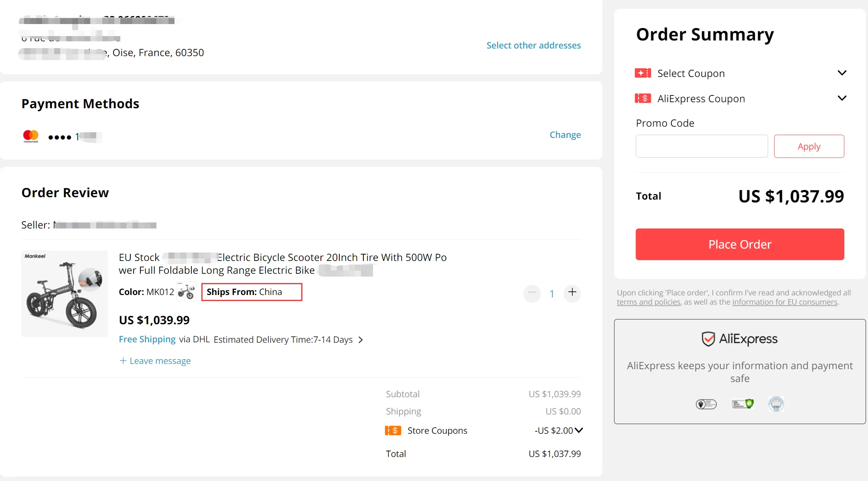Click the SSL secure connection badge
This screenshot has height=481, width=868.
(x=743, y=404)
